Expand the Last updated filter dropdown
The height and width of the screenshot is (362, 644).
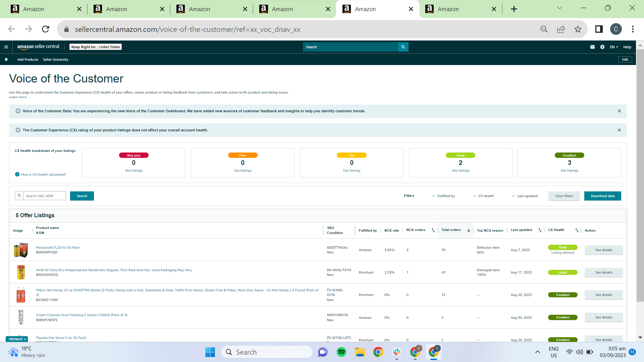pyautogui.click(x=525, y=196)
